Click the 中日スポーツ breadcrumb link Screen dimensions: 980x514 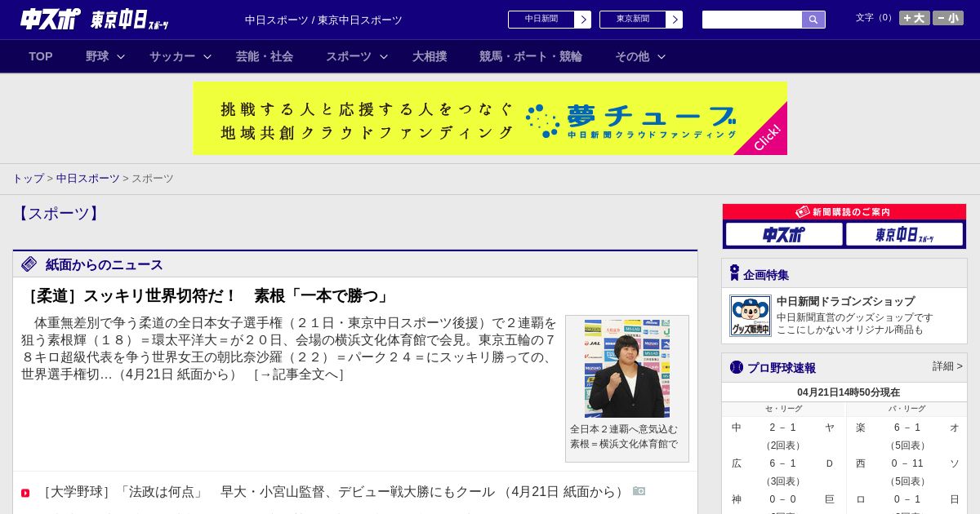[x=88, y=179]
